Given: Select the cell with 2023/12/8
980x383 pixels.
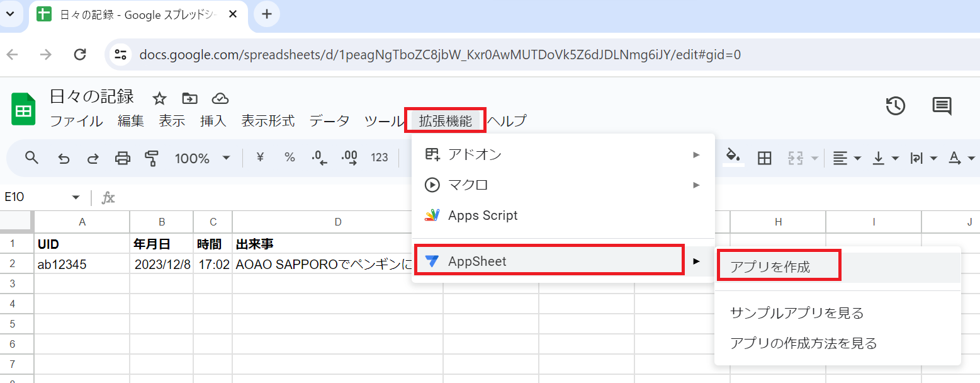Looking at the screenshot, I should coord(162,264).
